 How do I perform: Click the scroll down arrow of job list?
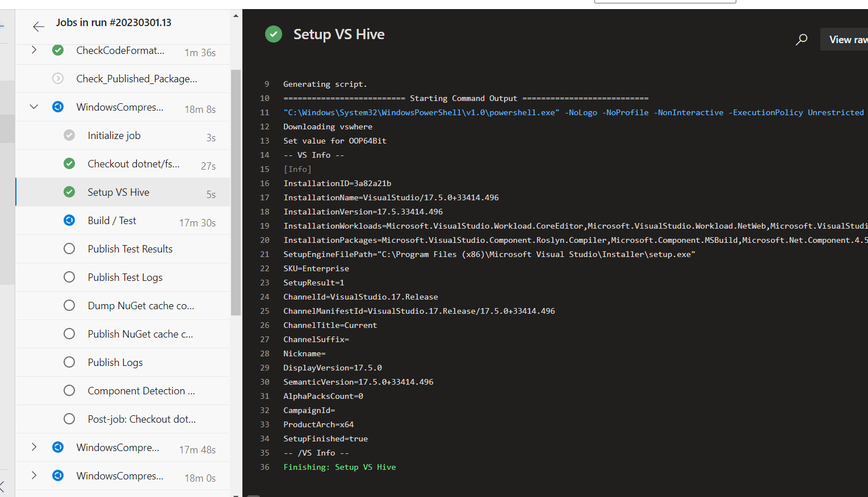point(236,495)
